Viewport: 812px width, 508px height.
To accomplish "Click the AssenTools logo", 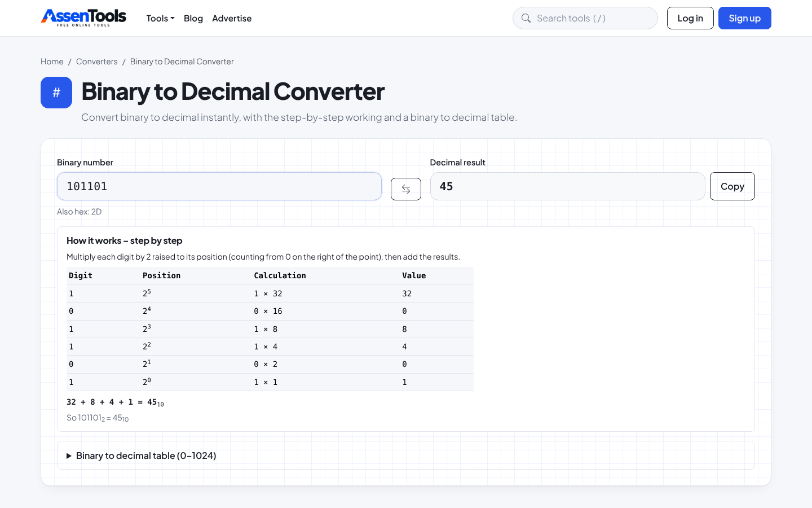I will [x=83, y=17].
